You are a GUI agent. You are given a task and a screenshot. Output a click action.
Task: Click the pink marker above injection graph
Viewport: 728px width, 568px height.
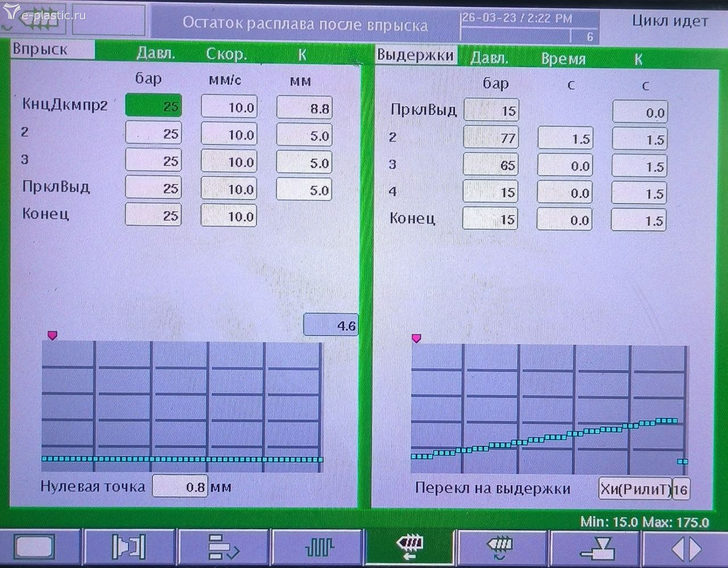pos(52,335)
